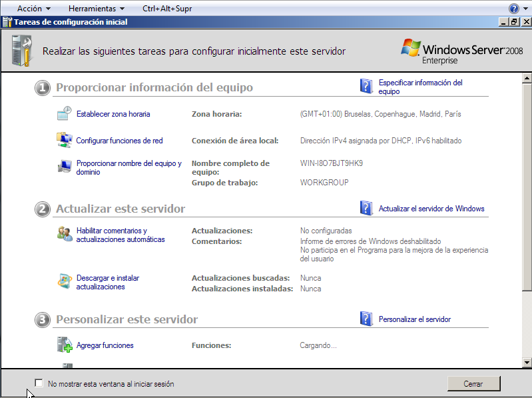Click the Windows Update download icon
This screenshot has height=398, width=532.
click(x=65, y=281)
